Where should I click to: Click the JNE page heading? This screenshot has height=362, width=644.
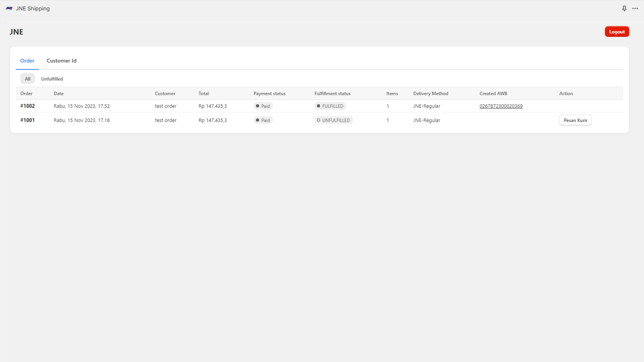pos(17,32)
